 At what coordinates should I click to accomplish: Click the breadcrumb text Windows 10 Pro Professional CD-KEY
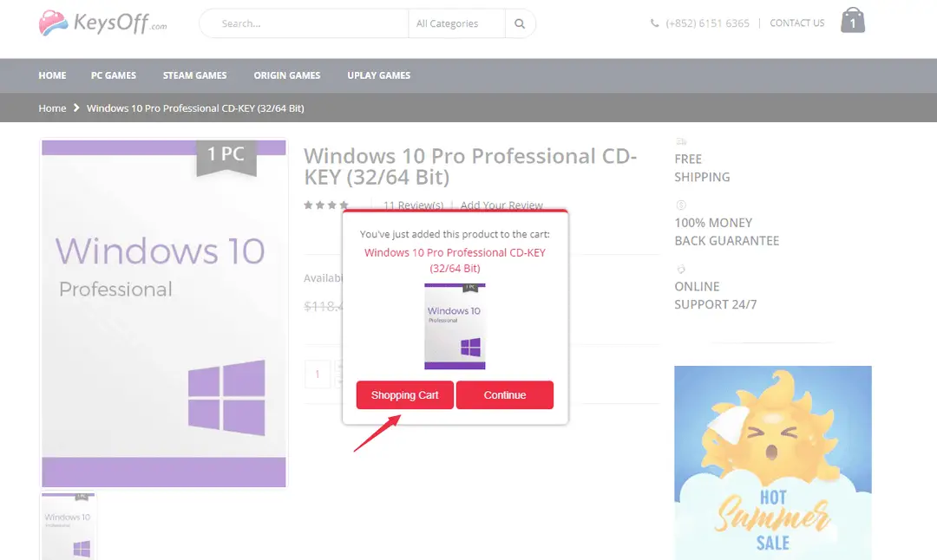195,108
